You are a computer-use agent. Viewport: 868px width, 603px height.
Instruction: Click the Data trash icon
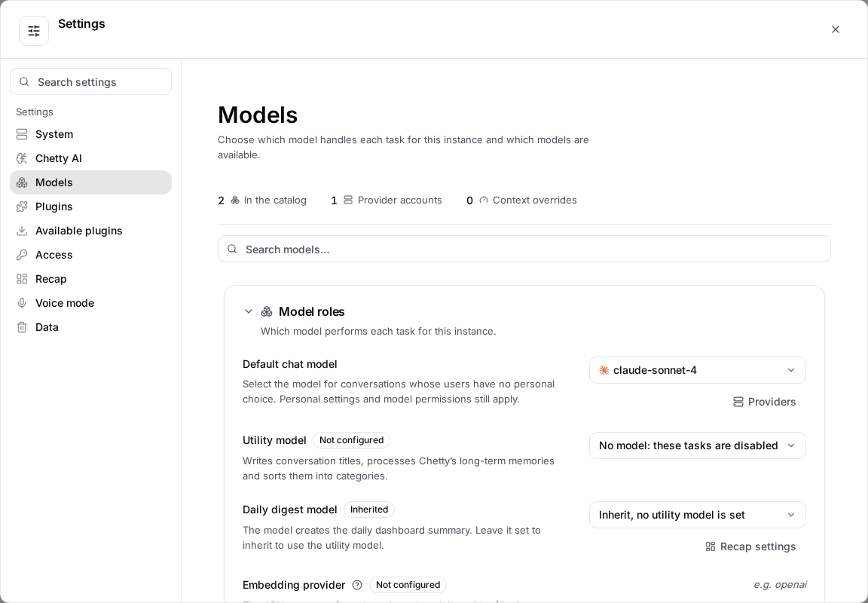(x=22, y=327)
